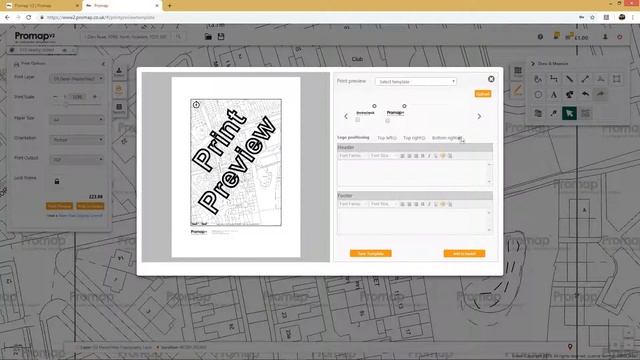Open the grid icon beside Draw panel

click(518, 72)
